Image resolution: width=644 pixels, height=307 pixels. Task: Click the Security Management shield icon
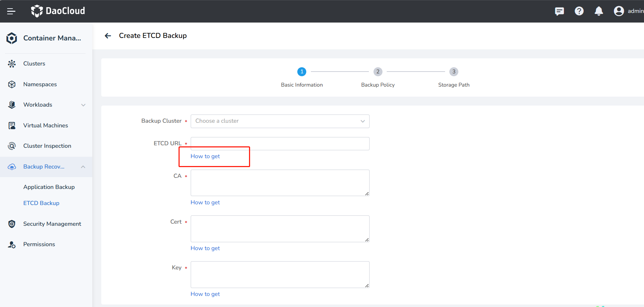(12, 224)
